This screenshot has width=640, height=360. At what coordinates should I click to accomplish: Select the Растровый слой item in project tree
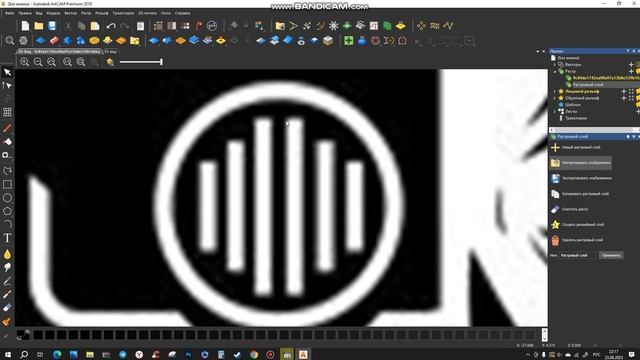588,85
